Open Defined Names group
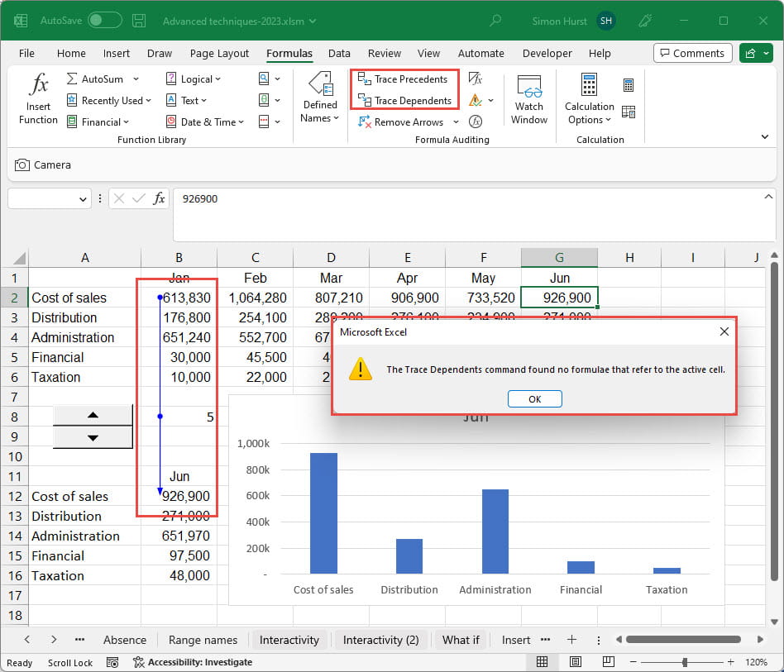 tap(320, 98)
